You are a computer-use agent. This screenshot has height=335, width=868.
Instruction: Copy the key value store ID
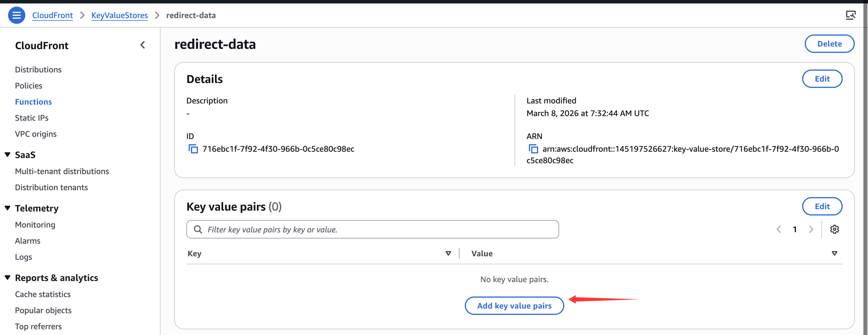(x=193, y=149)
